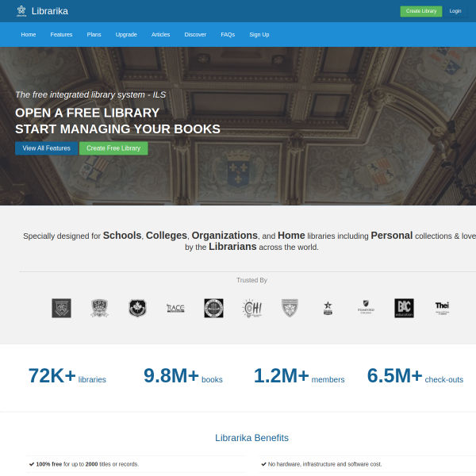The image size is (476, 476).
Task: Click the Librarika Benefits heading
Action: pos(251,438)
